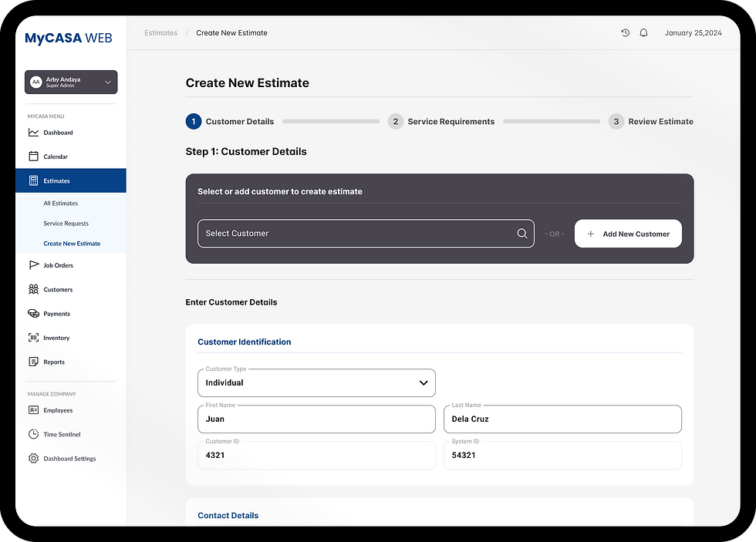Open the Customers menu item
Viewport: 756px width, 542px height.
pyautogui.click(x=71, y=289)
